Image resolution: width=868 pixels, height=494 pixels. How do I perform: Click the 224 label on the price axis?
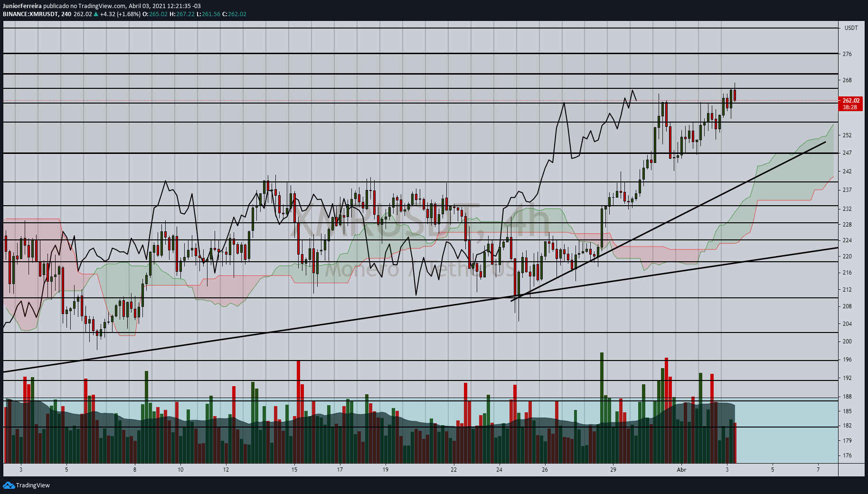click(x=847, y=240)
